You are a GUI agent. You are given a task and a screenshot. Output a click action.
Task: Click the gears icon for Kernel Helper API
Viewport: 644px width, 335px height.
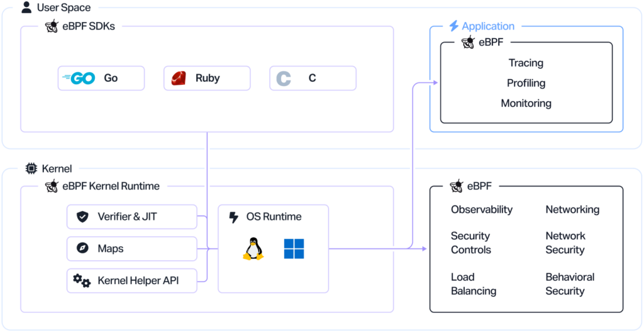82,281
